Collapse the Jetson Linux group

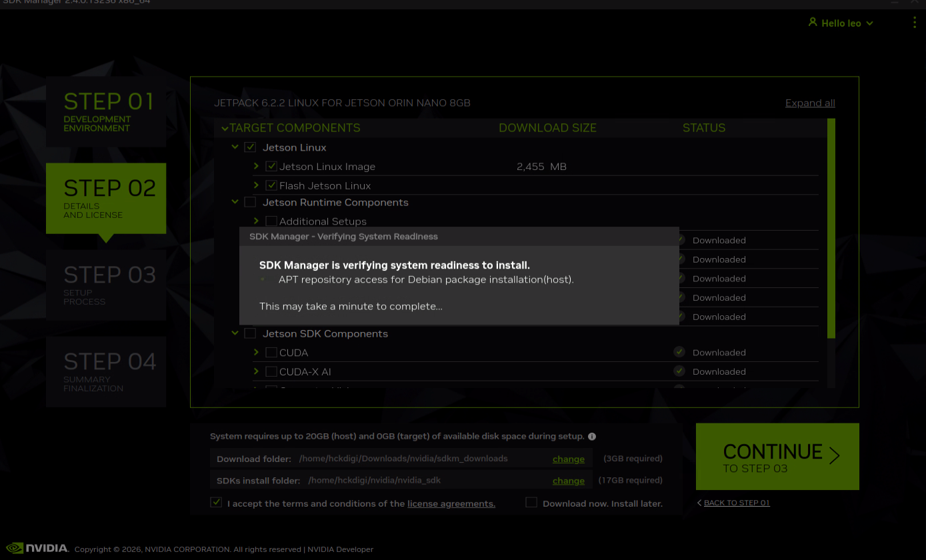(x=235, y=147)
